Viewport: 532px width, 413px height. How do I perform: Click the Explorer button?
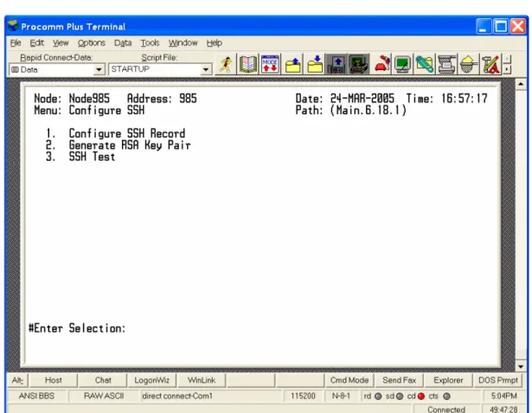click(x=448, y=380)
